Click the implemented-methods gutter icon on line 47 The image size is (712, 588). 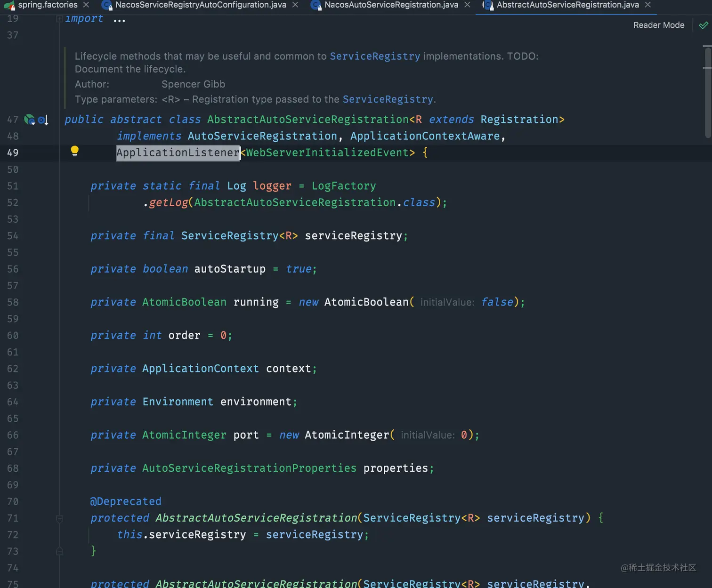coord(43,120)
